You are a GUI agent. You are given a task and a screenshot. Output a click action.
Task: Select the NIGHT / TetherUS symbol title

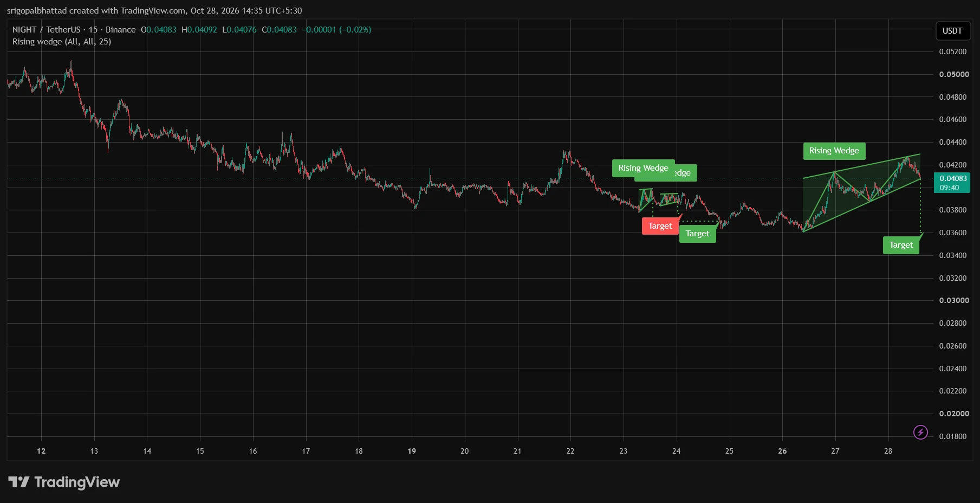pos(46,30)
